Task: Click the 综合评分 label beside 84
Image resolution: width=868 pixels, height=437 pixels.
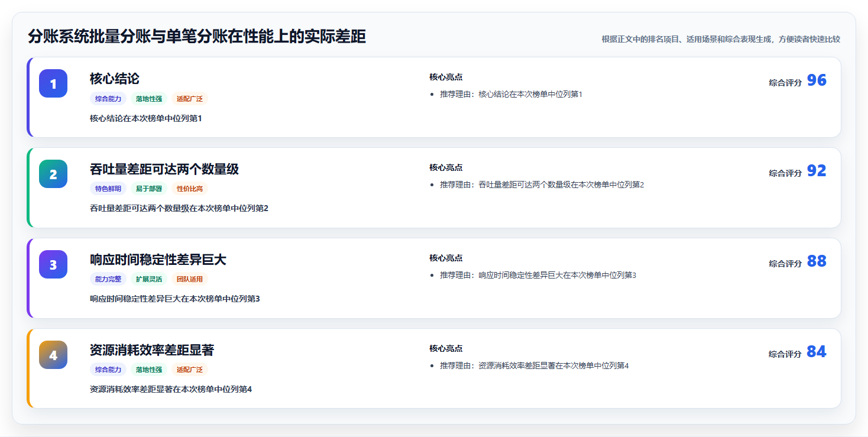Action: click(785, 354)
